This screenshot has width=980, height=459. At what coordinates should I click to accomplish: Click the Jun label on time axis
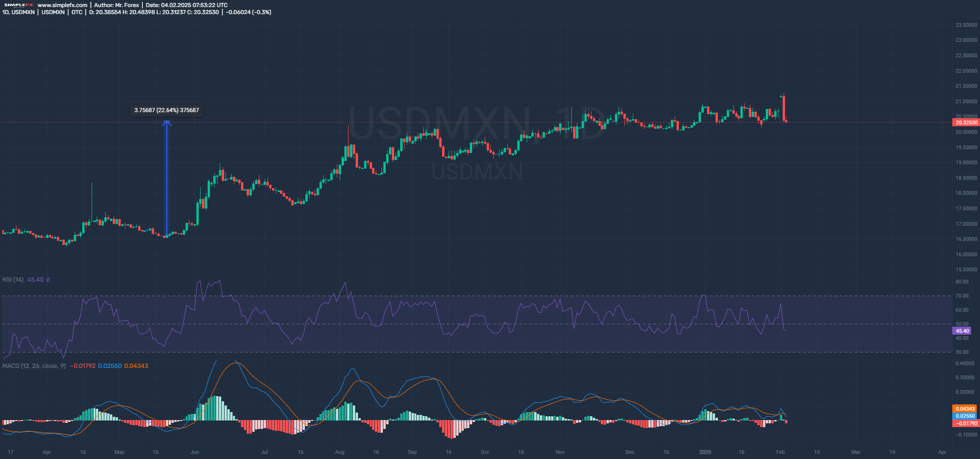point(194,452)
